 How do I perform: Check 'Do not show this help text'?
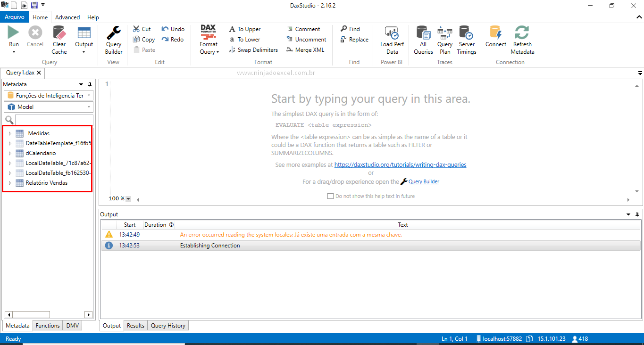point(330,196)
